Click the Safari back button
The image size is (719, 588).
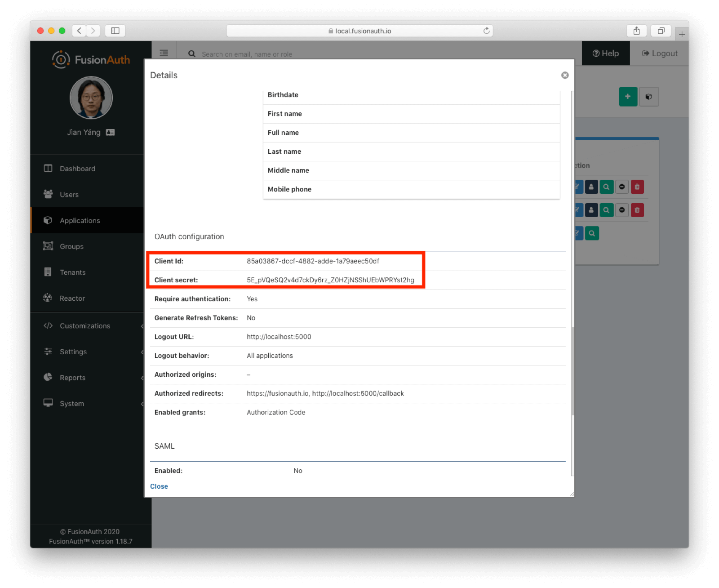[79, 31]
